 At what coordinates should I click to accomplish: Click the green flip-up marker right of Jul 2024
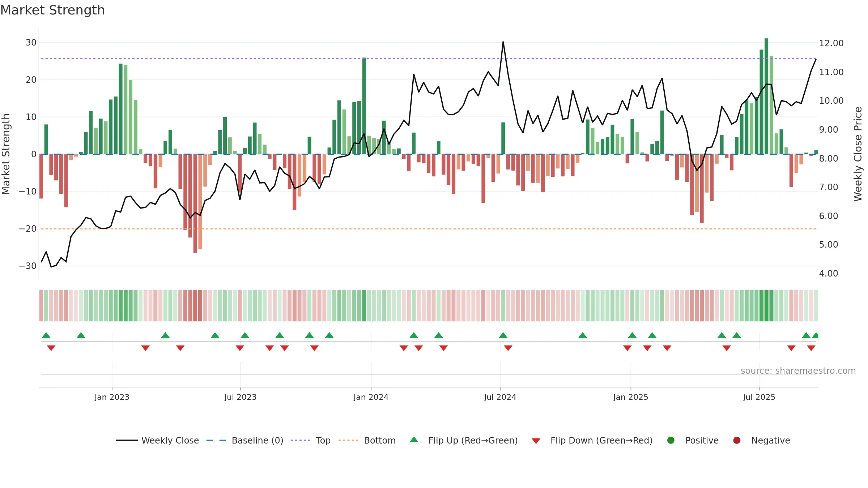click(503, 335)
